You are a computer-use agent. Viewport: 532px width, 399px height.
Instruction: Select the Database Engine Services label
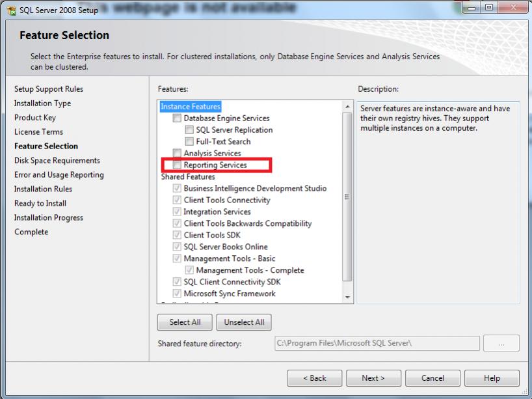226,118
